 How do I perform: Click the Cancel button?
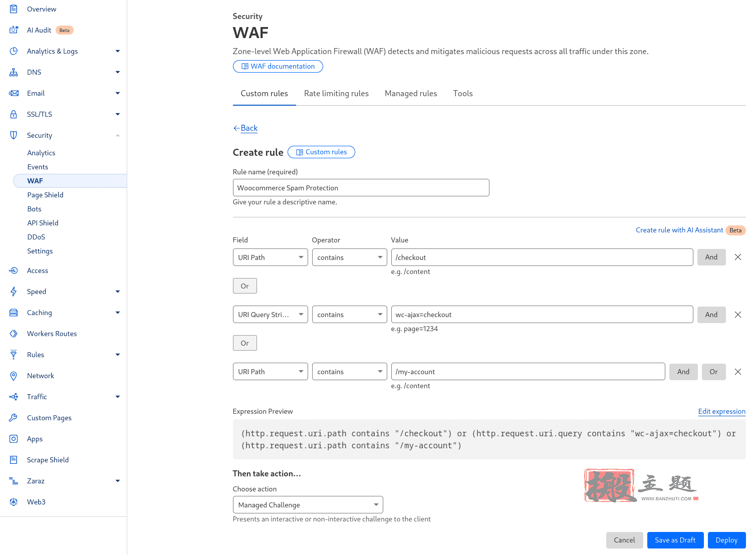click(624, 540)
